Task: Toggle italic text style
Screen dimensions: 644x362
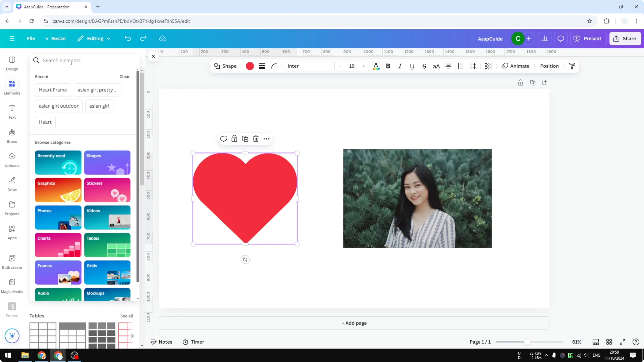Action: (x=400, y=66)
